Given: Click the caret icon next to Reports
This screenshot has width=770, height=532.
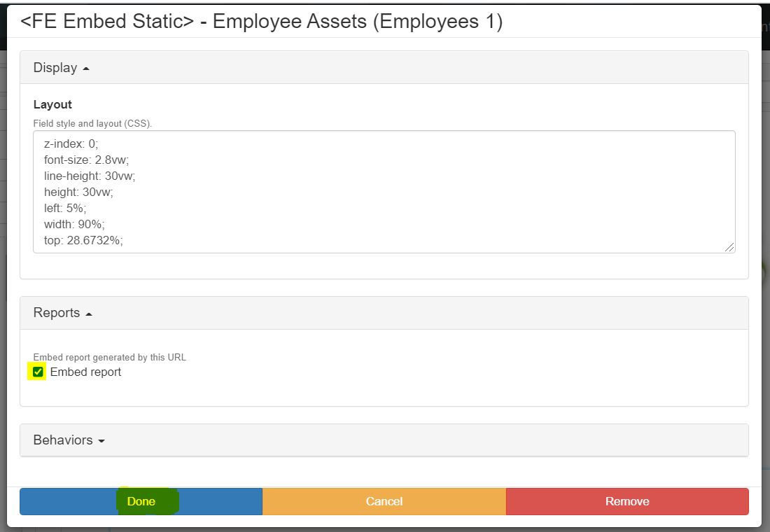Looking at the screenshot, I should 89,314.
